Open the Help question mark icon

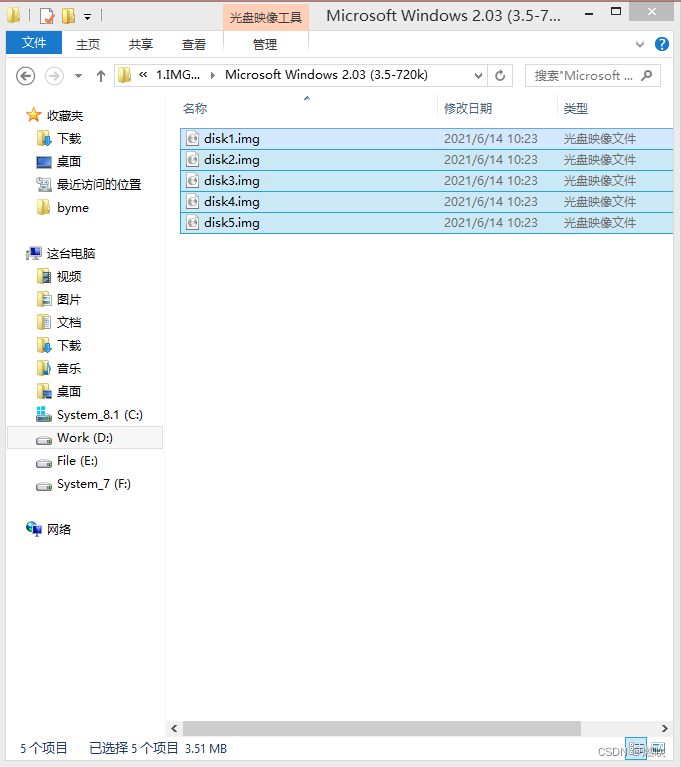[x=661, y=45]
